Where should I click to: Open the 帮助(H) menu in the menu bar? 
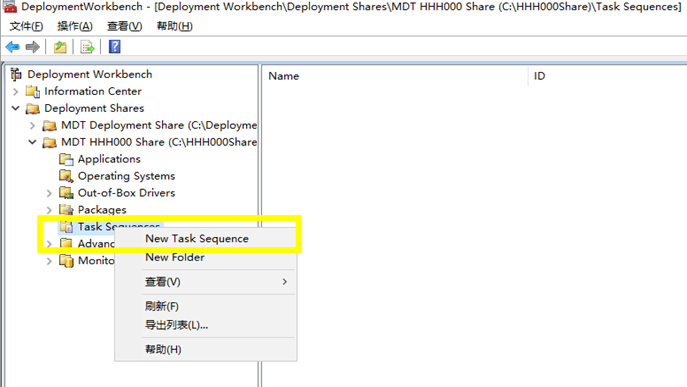pyautogui.click(x=174, y=26)
